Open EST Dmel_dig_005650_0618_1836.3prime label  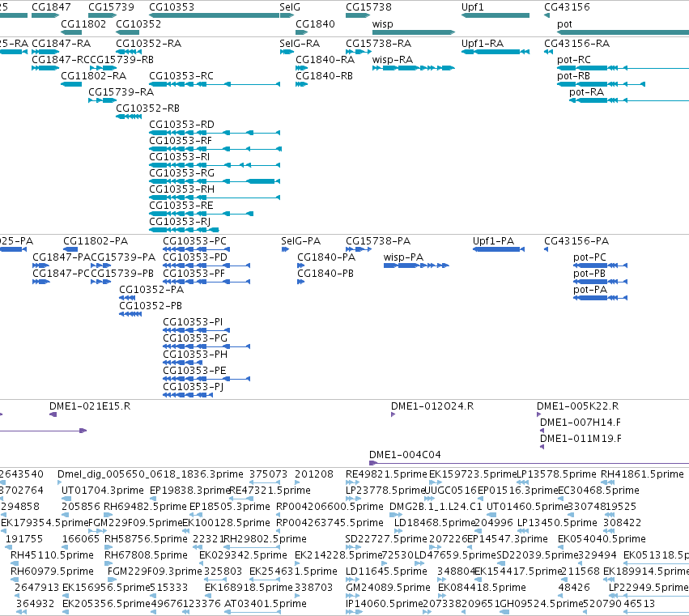tap(151, 474)
